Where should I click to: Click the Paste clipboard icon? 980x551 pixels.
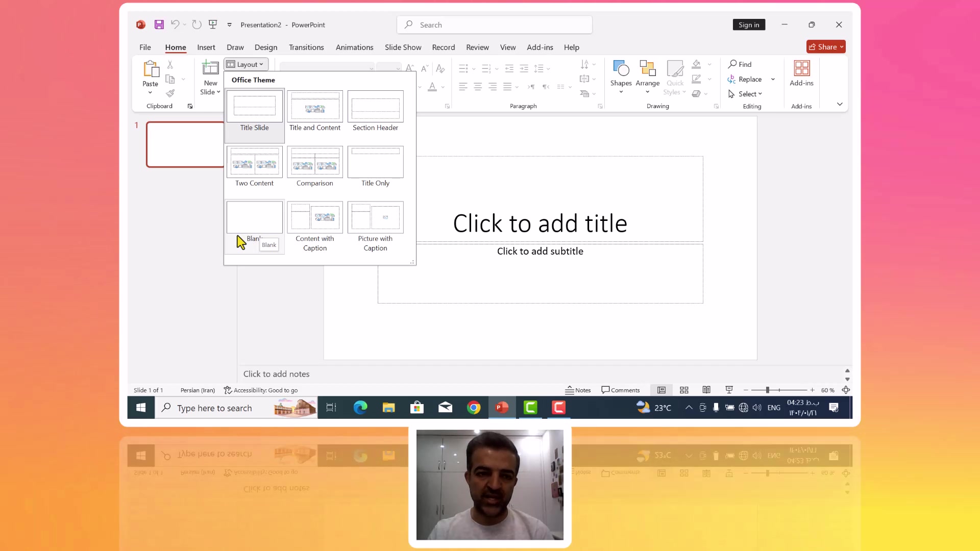pyautogui.click(x=151, y=69)
